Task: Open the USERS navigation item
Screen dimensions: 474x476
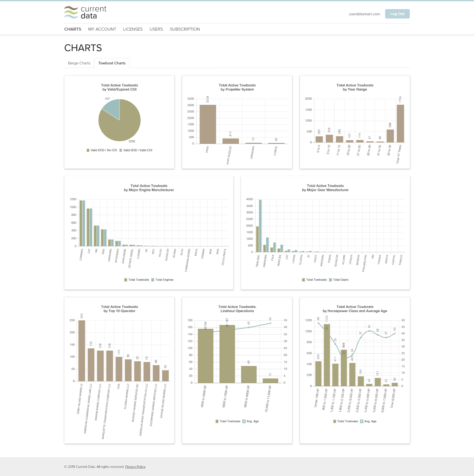Action: (156, 29)
